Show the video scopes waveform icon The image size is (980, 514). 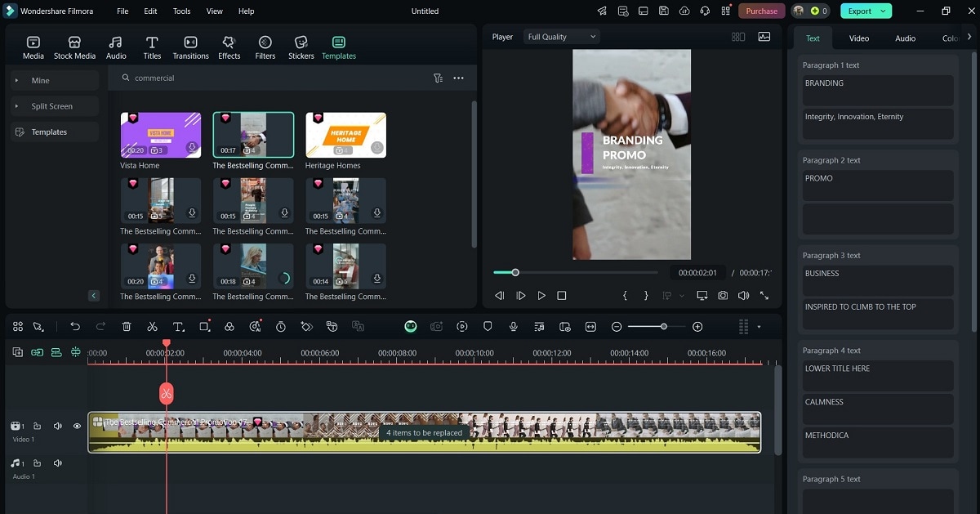click(764, 37)
